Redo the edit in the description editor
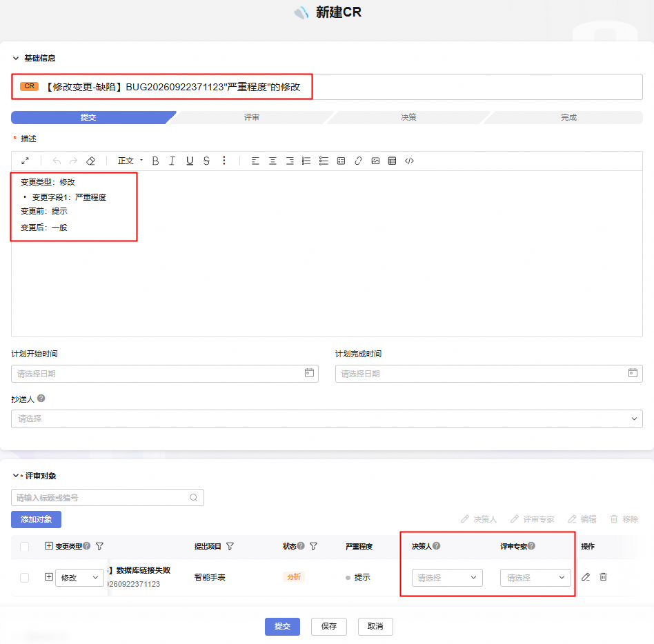The image size is (654, 644). tap(73, 161)
